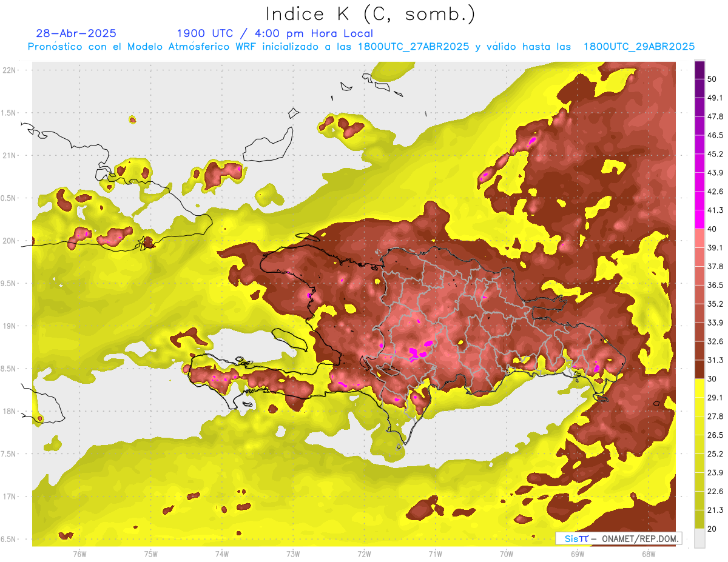This screenshot has height=562, width=728.
Task: Click the legend value "45.2"
Action: [715, 154]
